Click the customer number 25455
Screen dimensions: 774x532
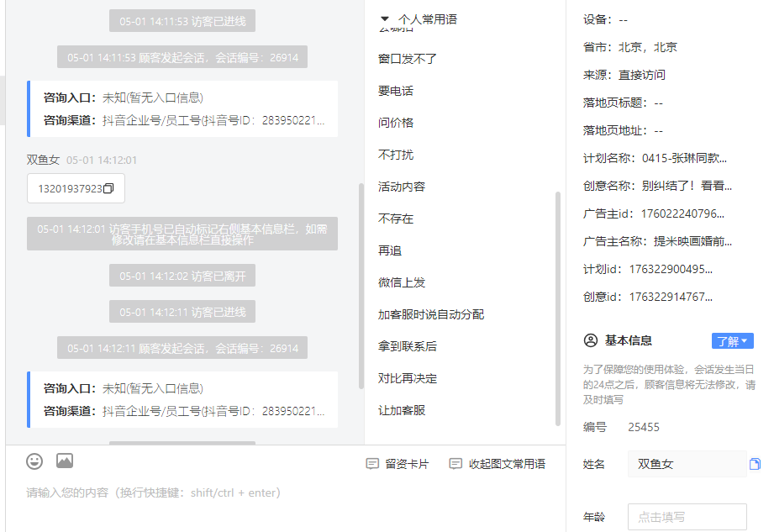click(x=644, y=428)
